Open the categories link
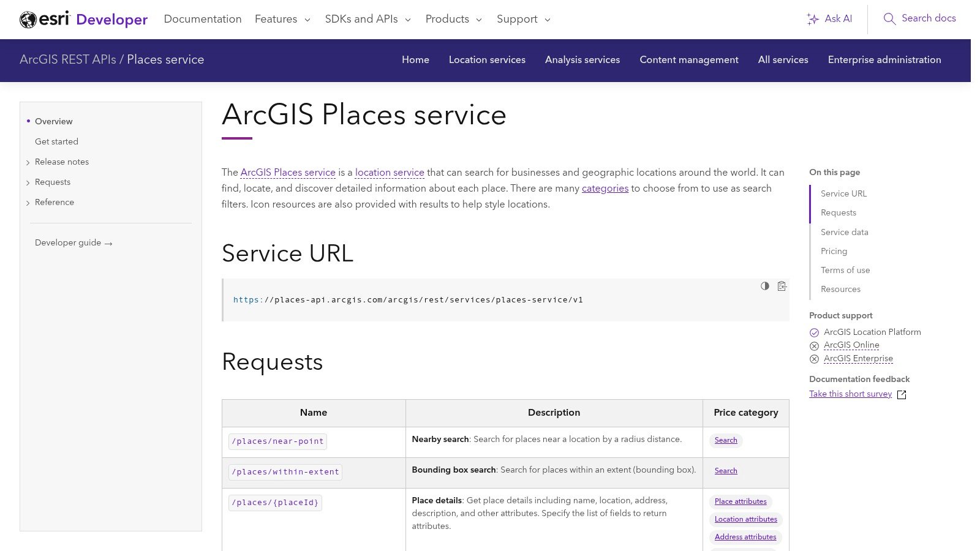980x551 pixels. pyautogui.click(x=605, y=189)
